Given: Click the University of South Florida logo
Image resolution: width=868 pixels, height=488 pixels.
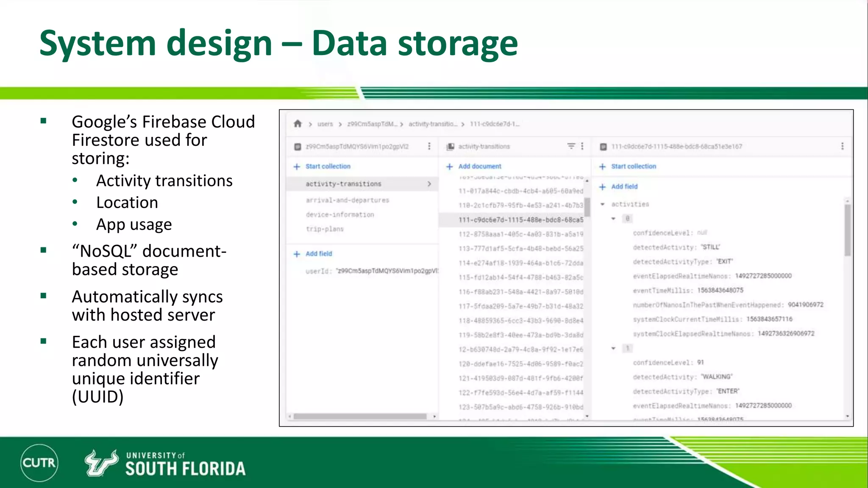Looking at the screenshot, I should [x=165, y=463].
